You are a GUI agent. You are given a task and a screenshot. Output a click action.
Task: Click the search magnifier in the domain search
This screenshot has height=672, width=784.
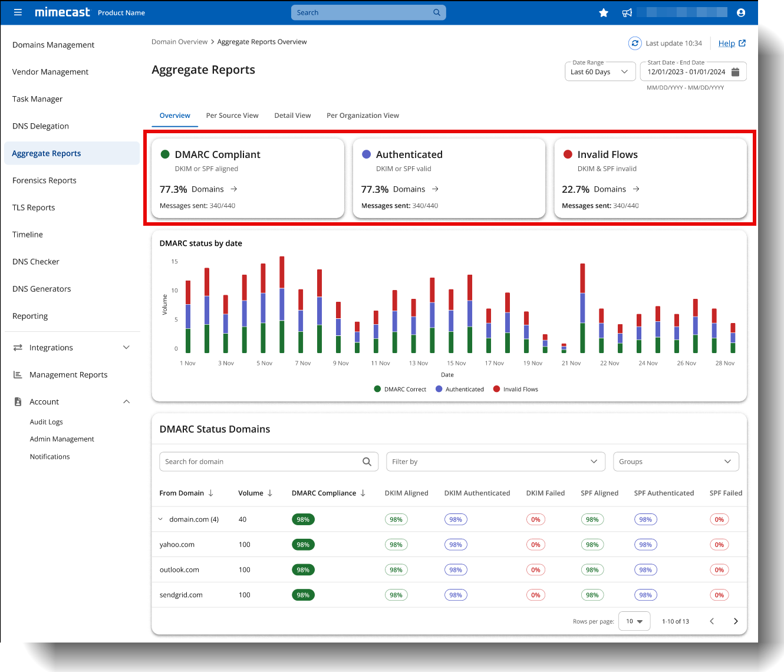point(367,462)
